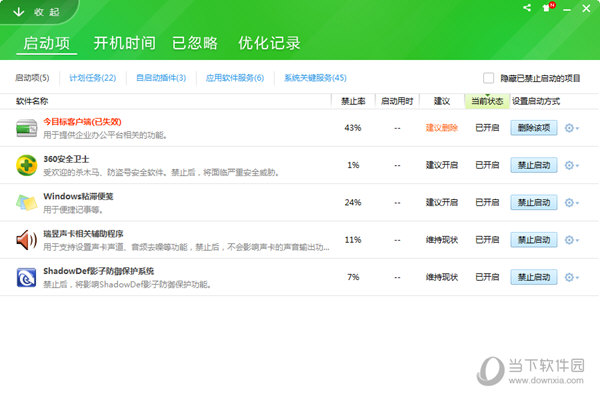Click 用于便捷记事等 description text

(x=73, y=210)
